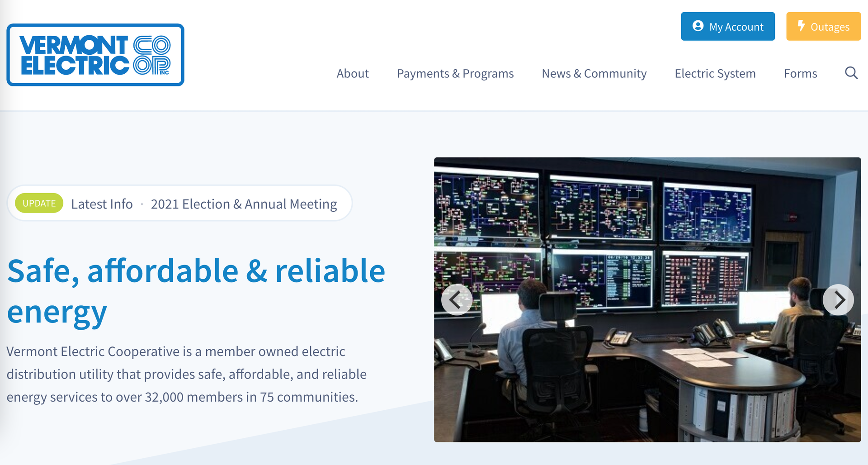The height and width of the screenshot is (465, 868).
Task: Open Payments & Programs menu
Action: pyautogui.click(x=455, y=74)
